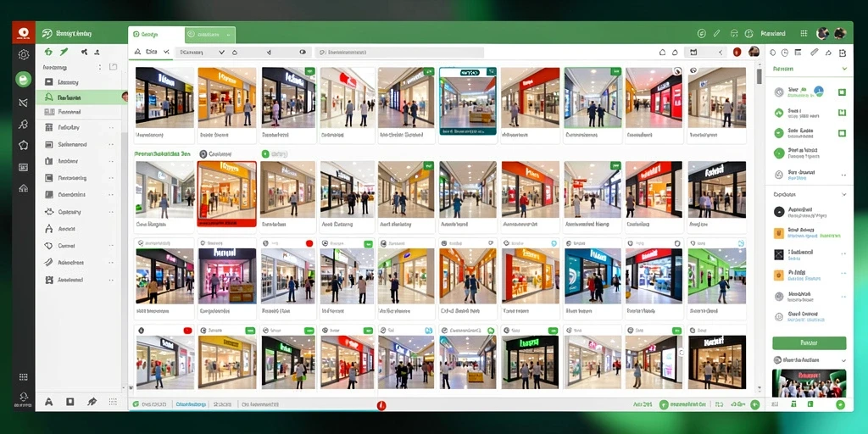The height and width of the screenshot is (434, 868).
Task: Select the highlighted green row in folder list
Action: tap(81, 97)
